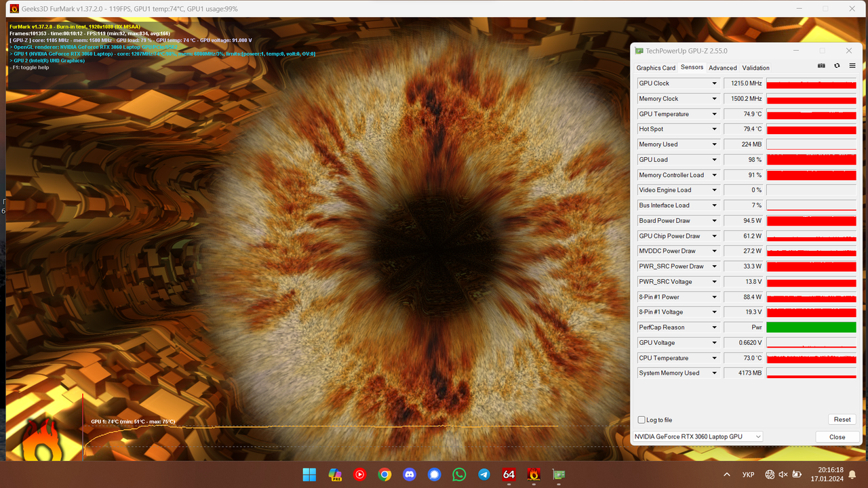Select the Sensors tab
Screen dimensions: 868x488
pos(692,67)
